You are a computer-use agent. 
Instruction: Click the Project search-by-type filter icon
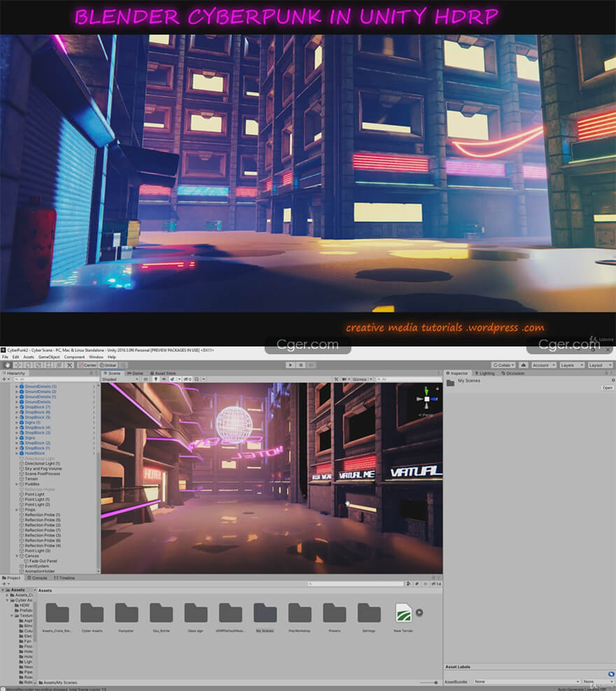point(409,583)
